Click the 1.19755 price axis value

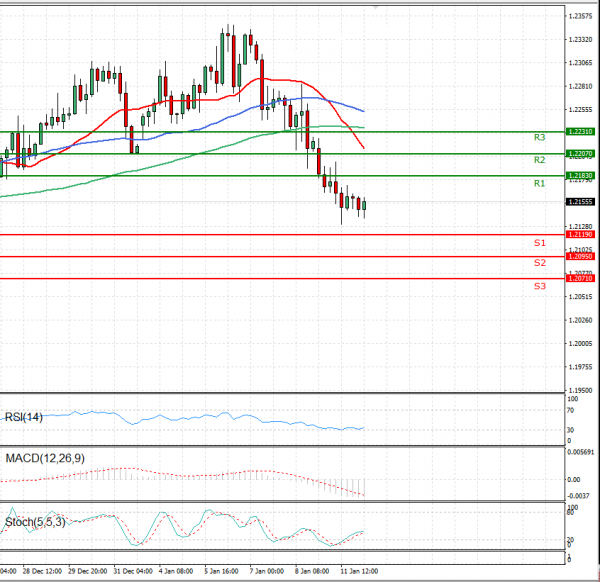(x=580, y=367)
